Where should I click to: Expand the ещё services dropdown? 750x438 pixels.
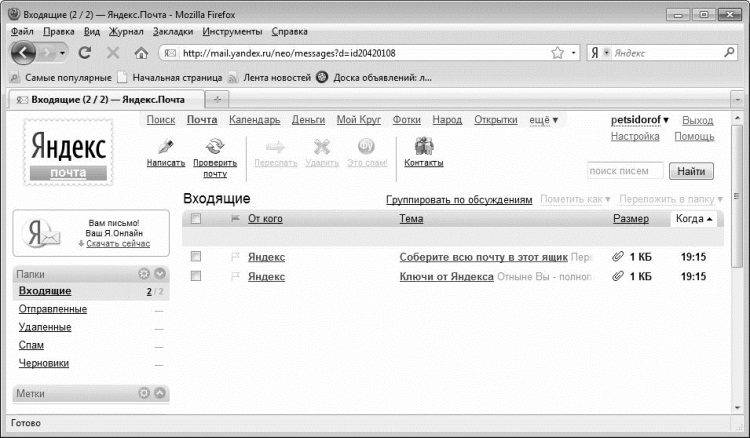(543, 120)
